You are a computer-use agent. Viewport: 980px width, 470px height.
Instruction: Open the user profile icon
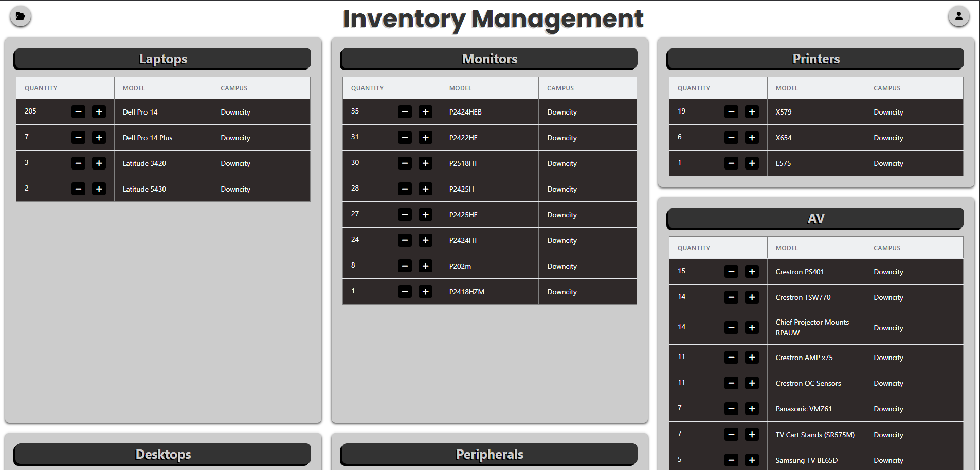point(958,16)
